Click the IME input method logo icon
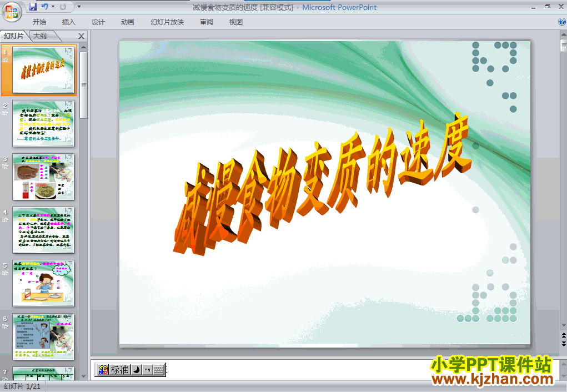 103,370
